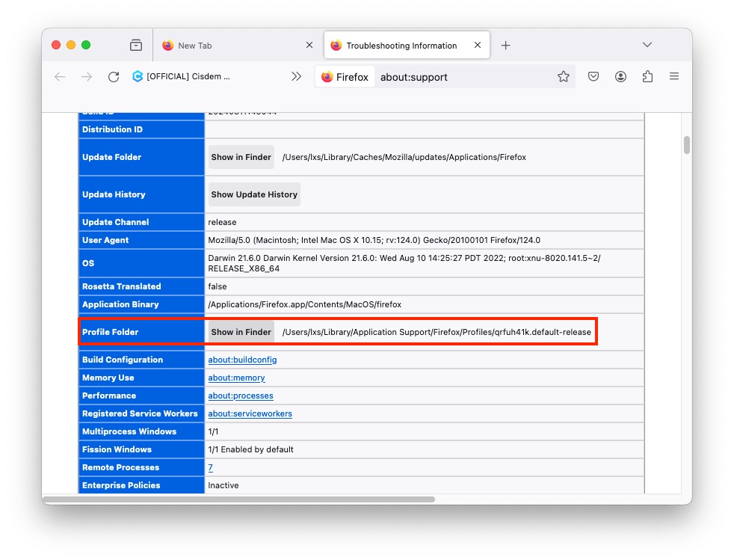The height and width of the screenshot is (560, 734).
Task: Save the page to Pocket
Action: (593, 76)
